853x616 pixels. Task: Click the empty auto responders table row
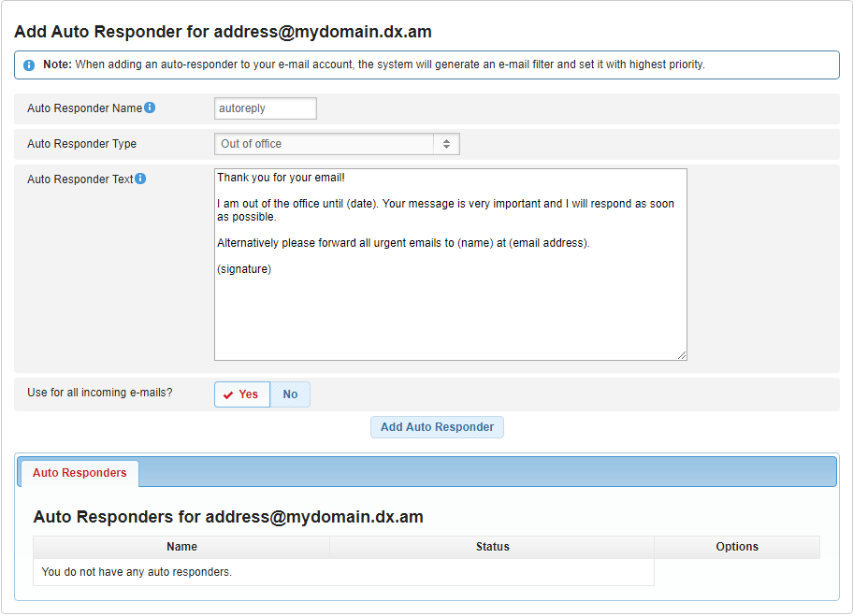click(343, 572)
